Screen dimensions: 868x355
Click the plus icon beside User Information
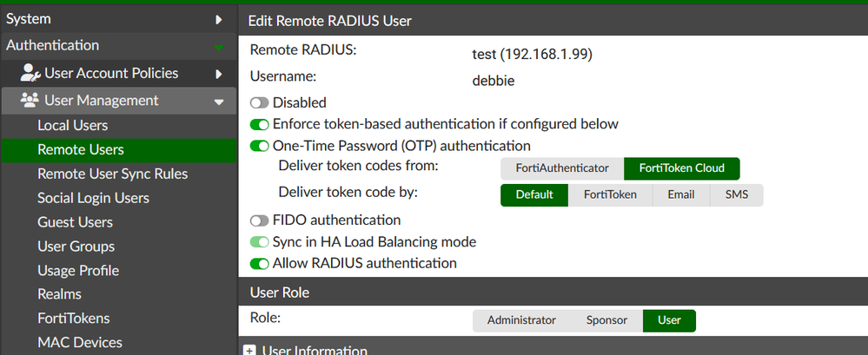[x=250, y=350]
